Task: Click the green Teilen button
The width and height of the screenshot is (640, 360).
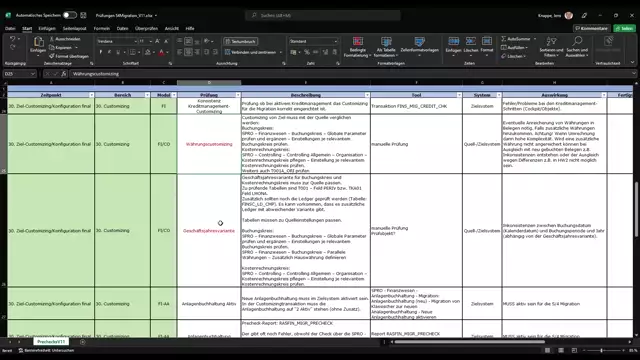Action: click(x=624, y=28)
